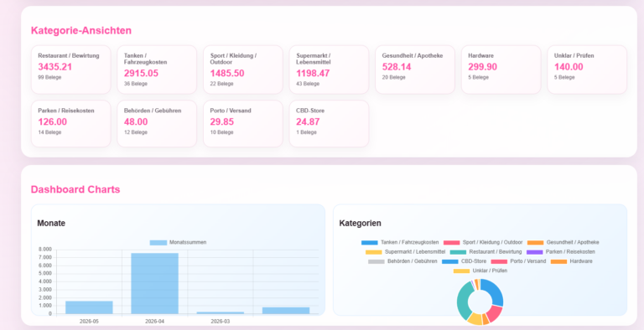Click the Monate chart title
Image resolution: width=644 pixels, height=330 pixels.
[x=51, y=224]
